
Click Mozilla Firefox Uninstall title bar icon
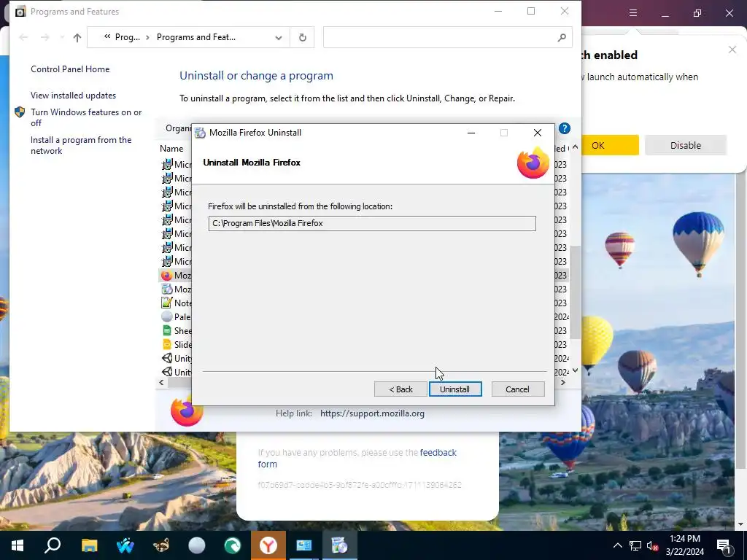pos(201,133)
